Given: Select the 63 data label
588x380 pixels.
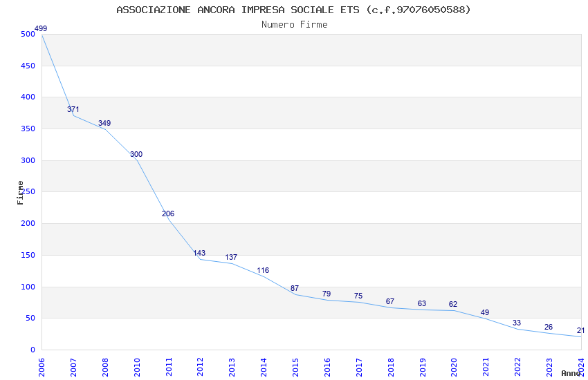Looking at the screenshot, I should point(422,303).
